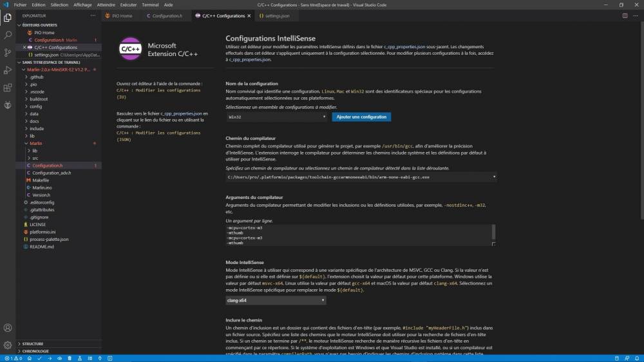Click PlatformIO Build checkmark in status bar
644x362 pixels.
tap(39, 358)
